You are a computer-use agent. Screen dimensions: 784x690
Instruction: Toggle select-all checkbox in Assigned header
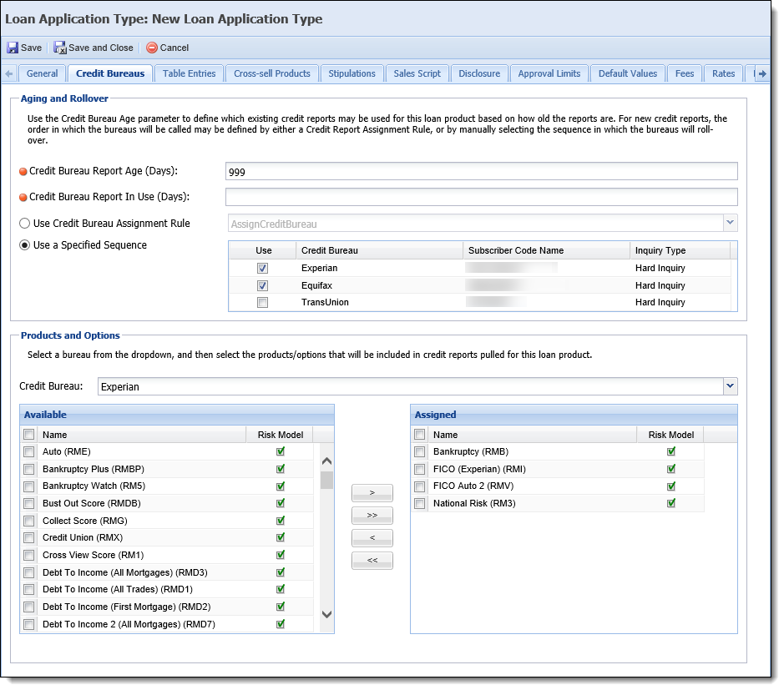419,435
